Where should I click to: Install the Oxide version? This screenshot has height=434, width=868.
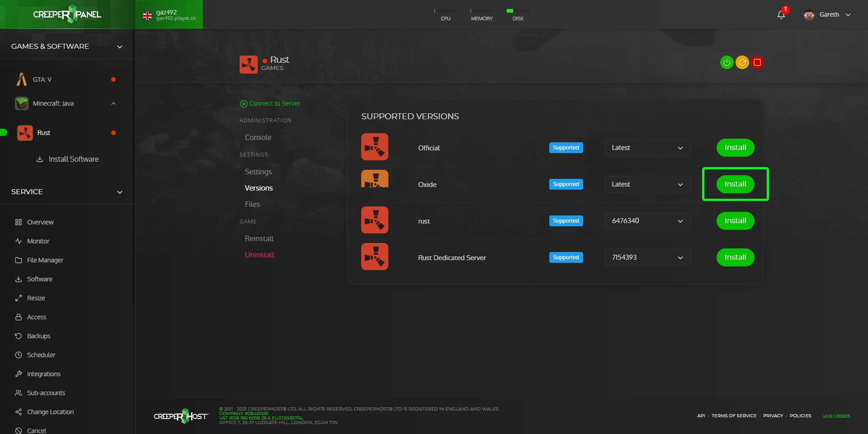[735, 184]
